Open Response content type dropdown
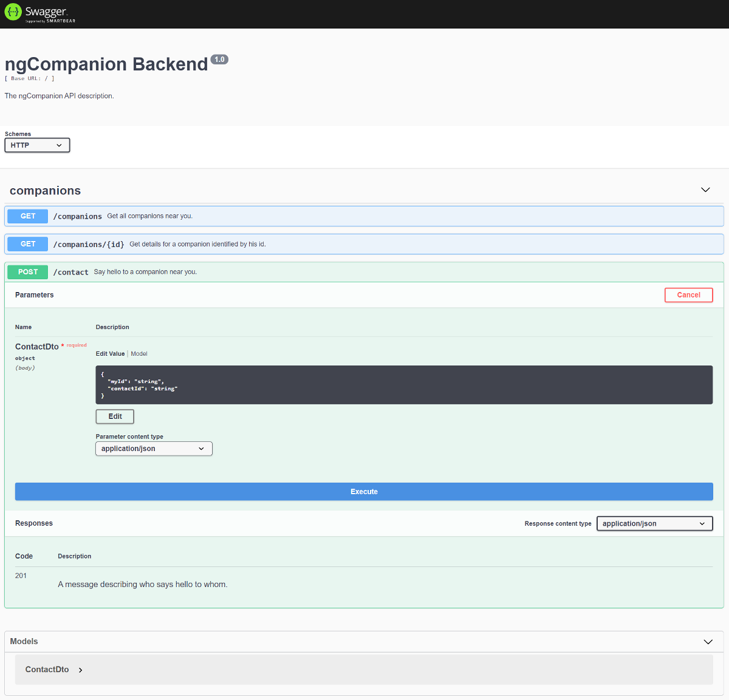 tap(654, 523)
